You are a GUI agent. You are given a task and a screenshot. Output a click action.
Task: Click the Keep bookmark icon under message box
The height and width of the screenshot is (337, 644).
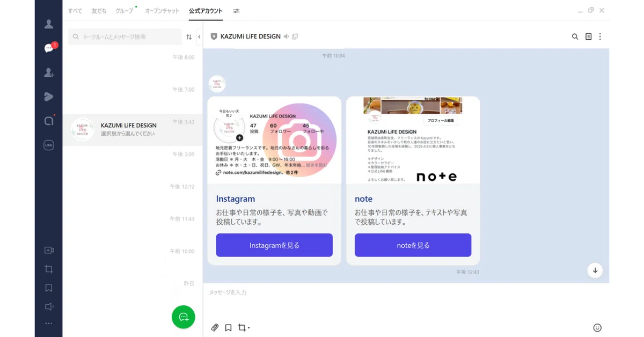coord(228,327)
